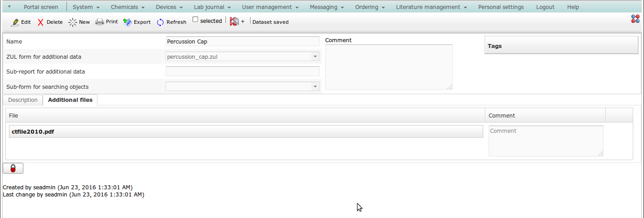This screenshot has height=218, width=644.
Task: Open the Sub-form for searching objects dropdown
Action: point(315,87)
